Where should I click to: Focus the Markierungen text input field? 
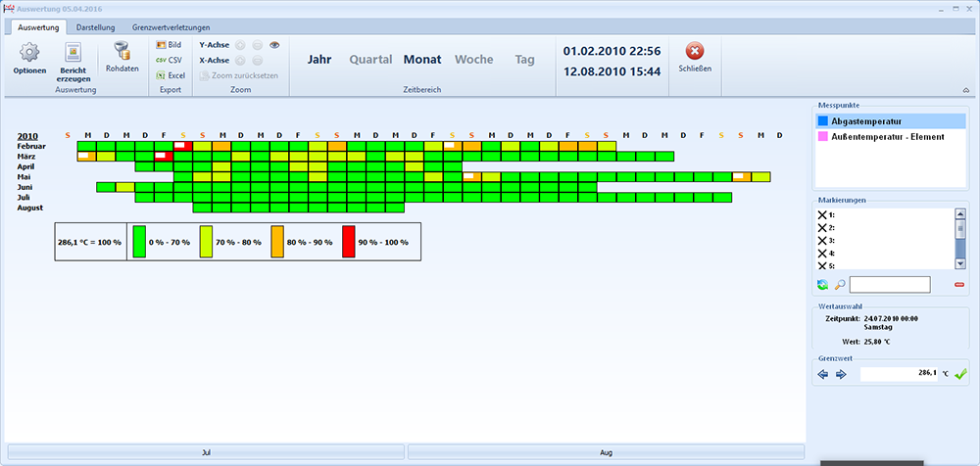tap(890, 285)
